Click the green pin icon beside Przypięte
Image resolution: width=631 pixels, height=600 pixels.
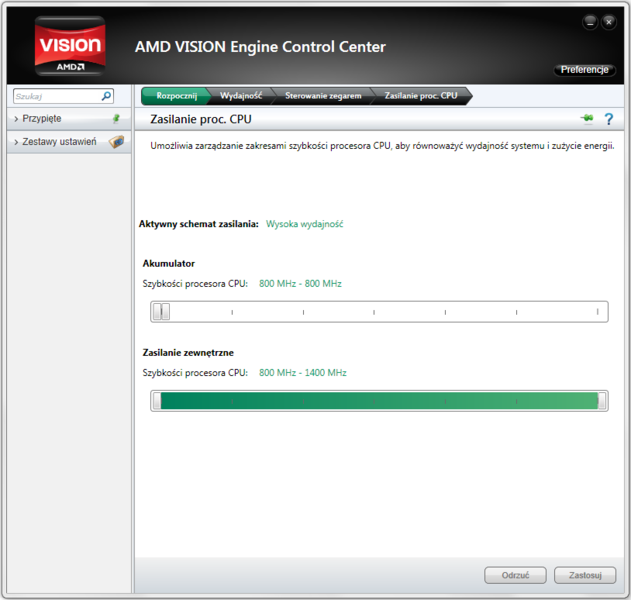point(116,118)
